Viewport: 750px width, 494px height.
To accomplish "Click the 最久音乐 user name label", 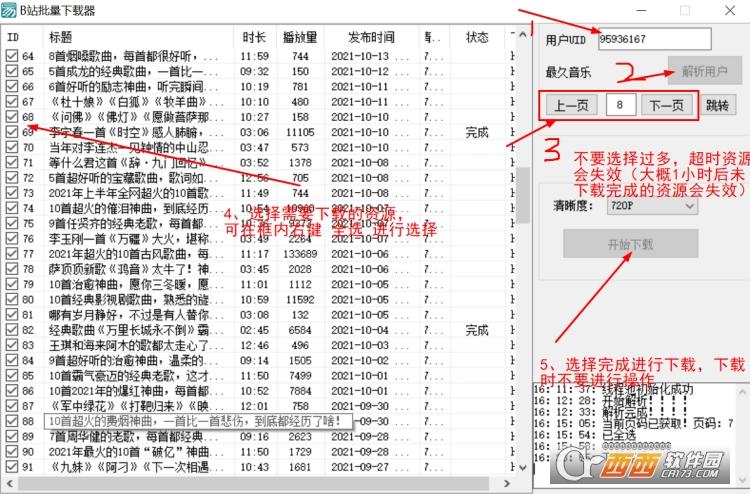I will tap(568, 73).
